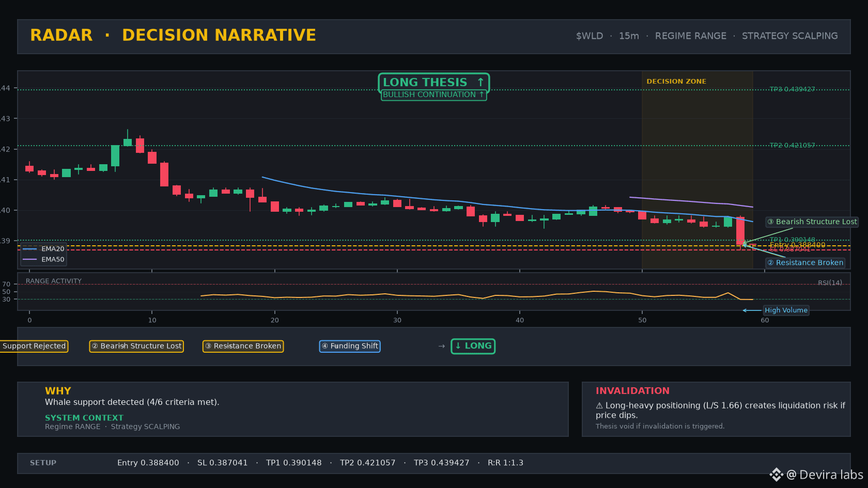Click the Funding Shift step tag

point(350,346)
